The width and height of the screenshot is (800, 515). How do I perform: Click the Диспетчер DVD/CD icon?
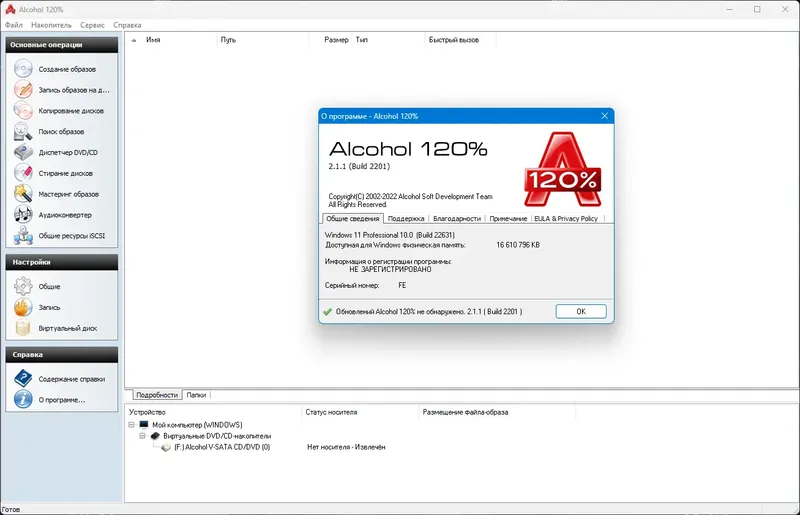23,152
